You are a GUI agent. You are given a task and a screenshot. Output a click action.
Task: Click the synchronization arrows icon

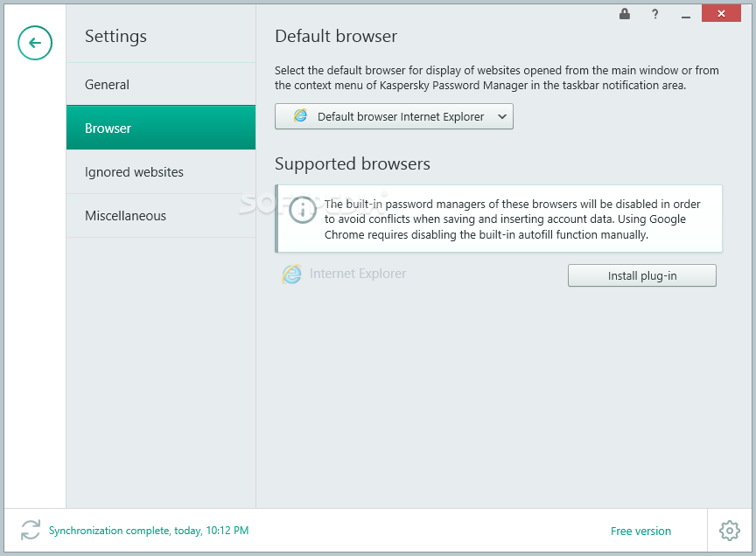(31, 530)
